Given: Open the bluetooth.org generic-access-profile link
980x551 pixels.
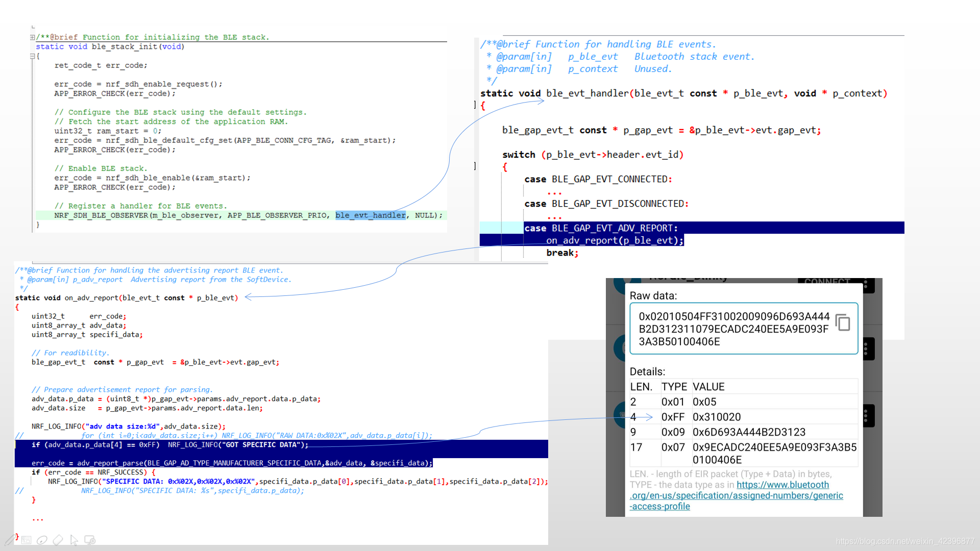Looking at the screenshot, I should [736, 495].
